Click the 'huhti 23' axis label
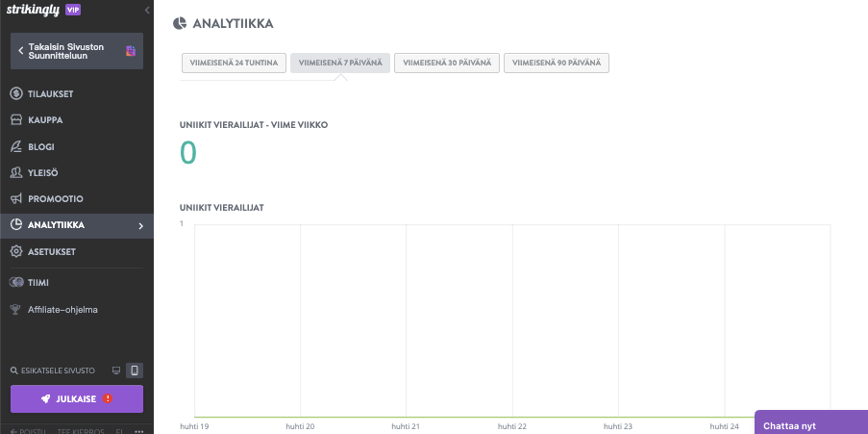The height and width of the screenshot is (434, 868). pyautogui.click(x=618, y=427)
